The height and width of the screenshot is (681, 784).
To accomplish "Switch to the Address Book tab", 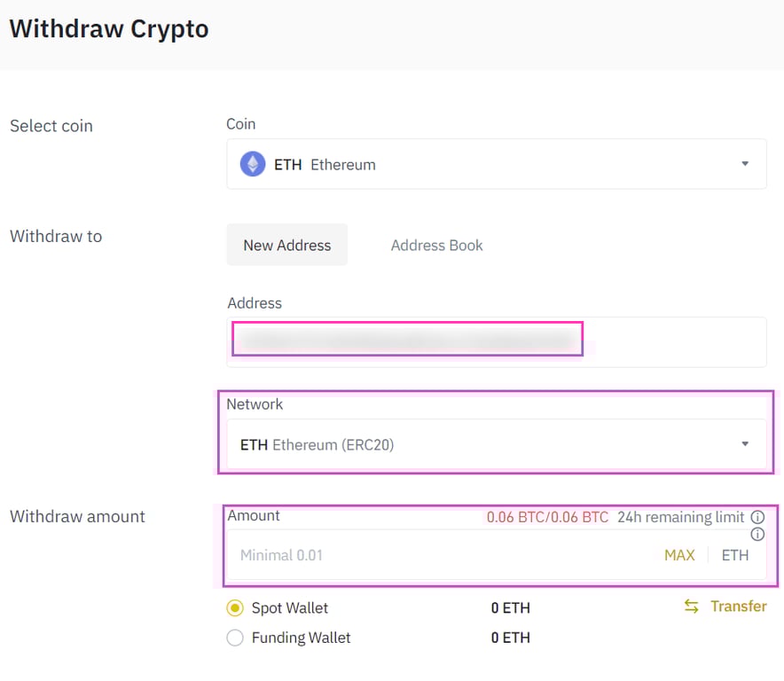I will point(437,245).
